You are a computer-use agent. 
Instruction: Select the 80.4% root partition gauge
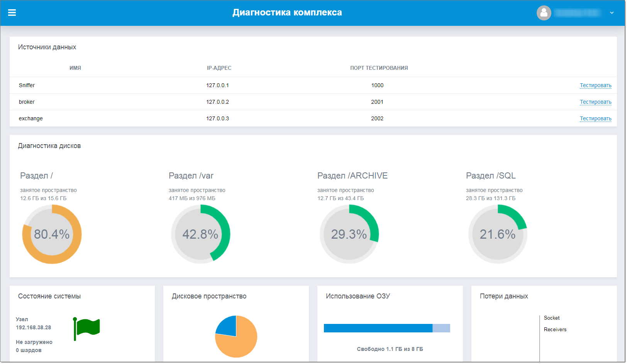tap(52, 234)
